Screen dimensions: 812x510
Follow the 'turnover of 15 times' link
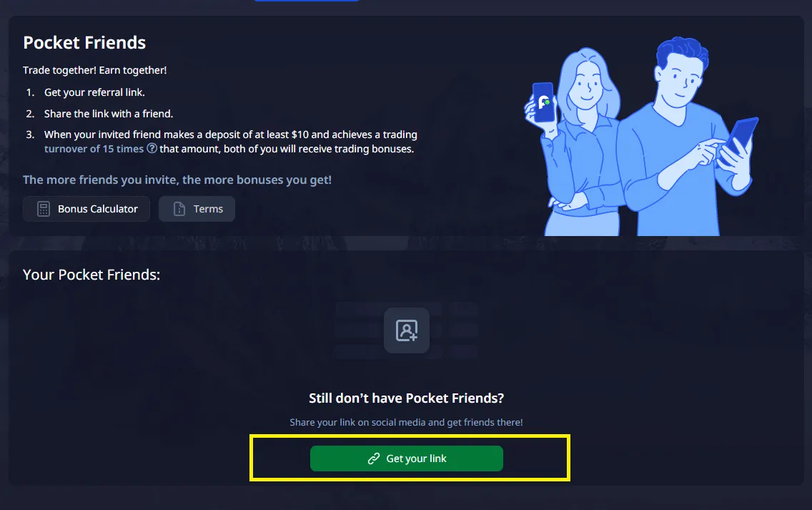[94, 149]
